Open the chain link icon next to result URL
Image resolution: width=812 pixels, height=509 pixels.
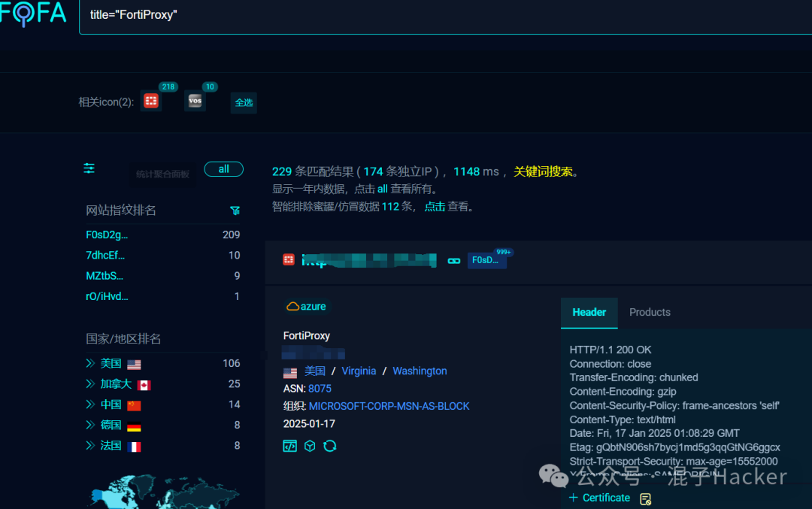[453, 260]
